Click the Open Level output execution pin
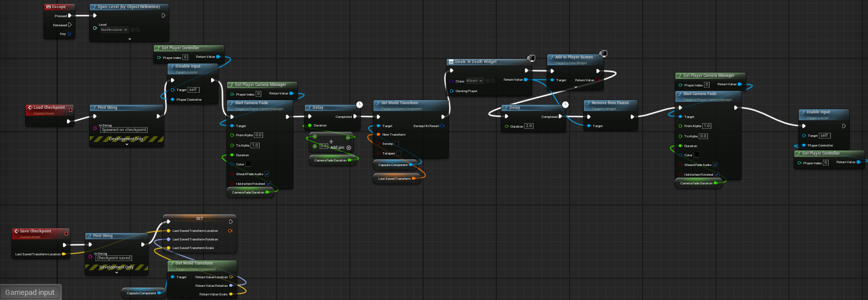Screen dimensions: 868x300 163,15
